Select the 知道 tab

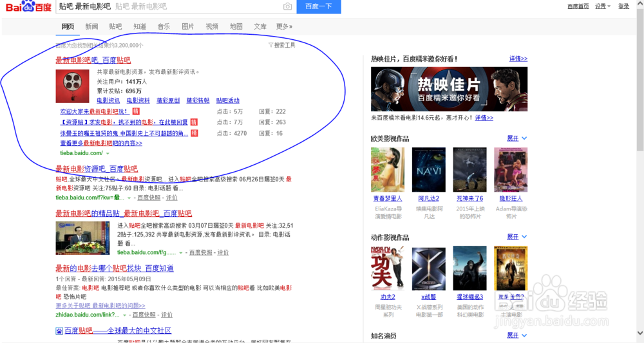click(140, 26)
